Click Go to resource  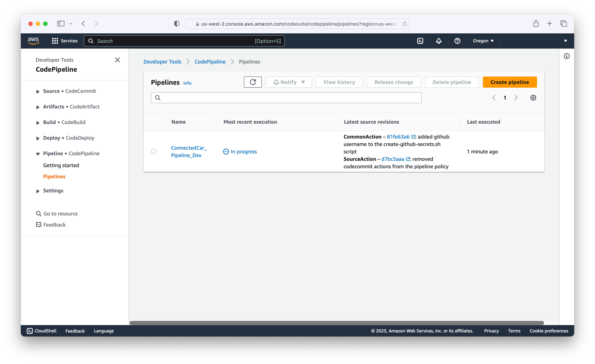(57, 214)
